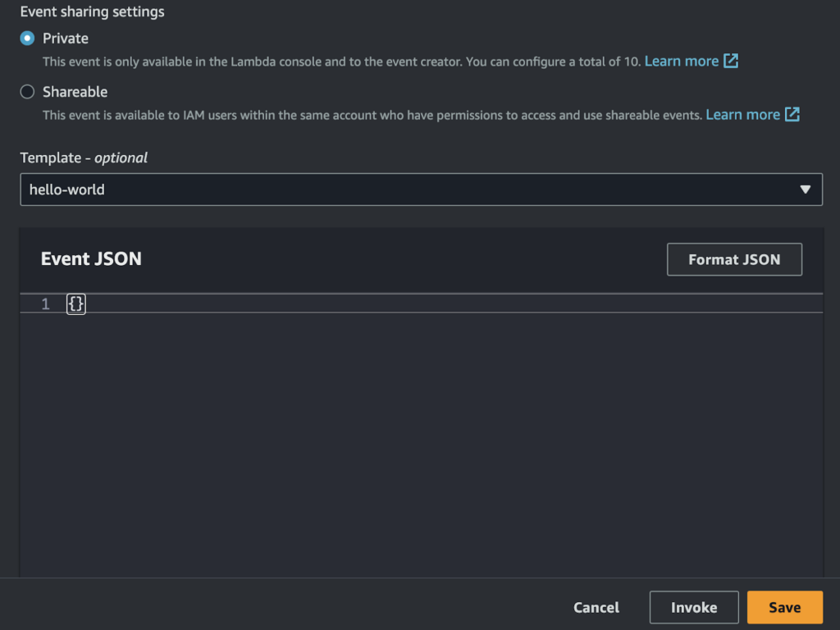The height and width of the screenshot is (630, 840).
Task: Click line number 1 in editor gutter
Action: point(46,304)
